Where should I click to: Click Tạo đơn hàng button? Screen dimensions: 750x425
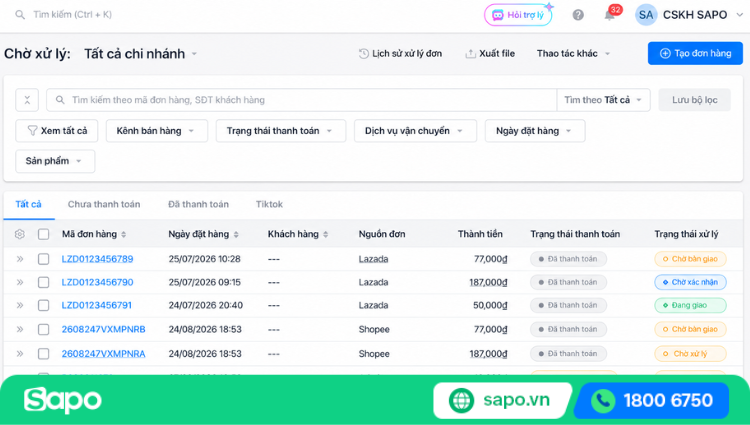(x=695, y=53)
